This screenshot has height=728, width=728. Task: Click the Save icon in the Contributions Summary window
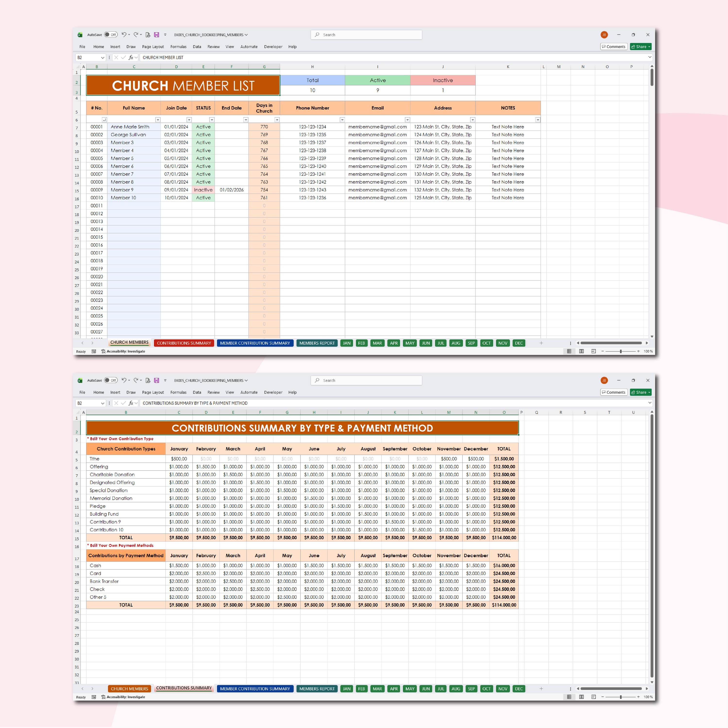coord(157,381)
